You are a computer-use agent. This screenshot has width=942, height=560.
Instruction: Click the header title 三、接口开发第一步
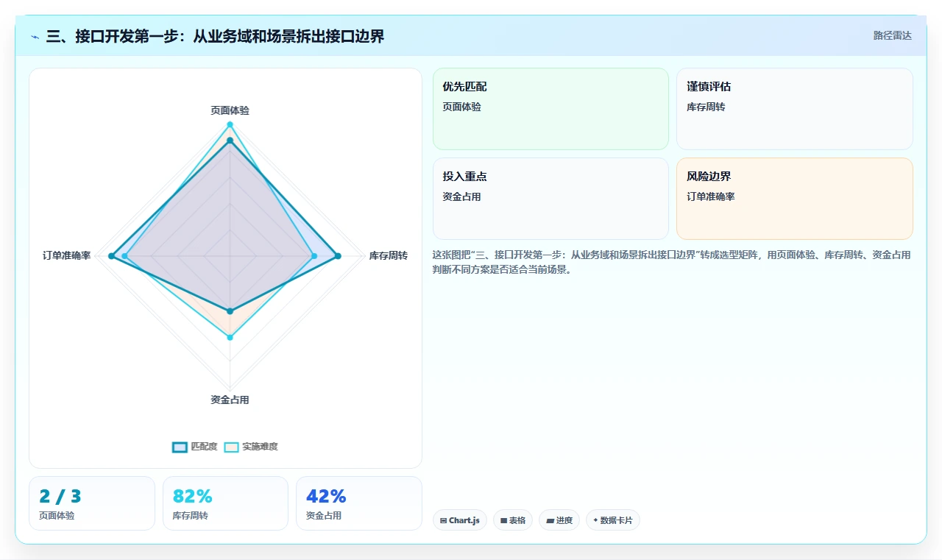coord(215,36)
